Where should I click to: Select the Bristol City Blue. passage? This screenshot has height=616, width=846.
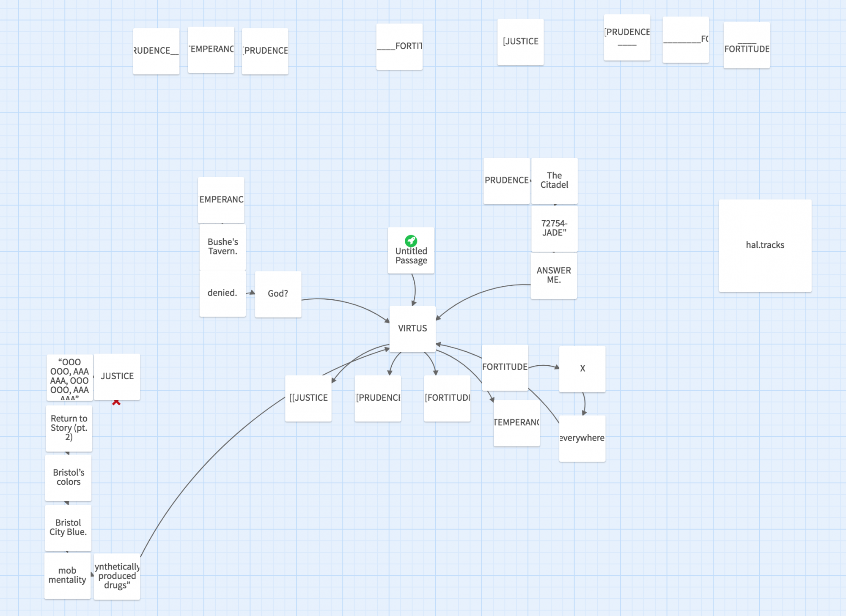pos(68,528)
